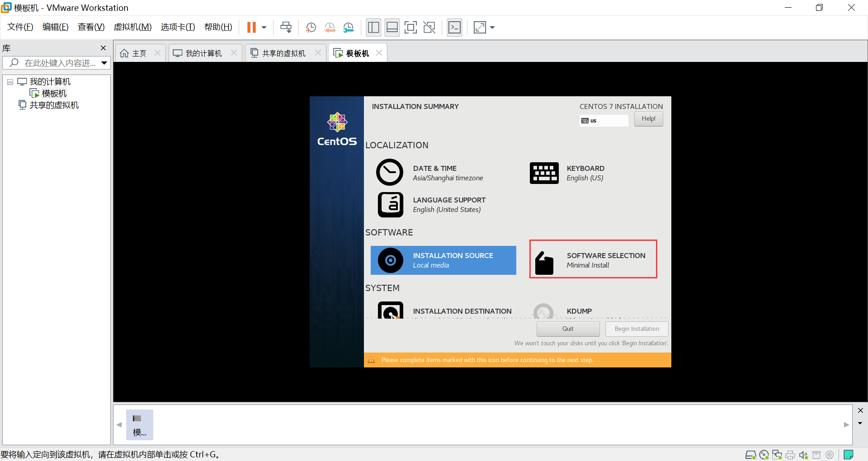Click the CD/DVD drive status icon
The image size is (868, 461).
[x=764, y=455]
